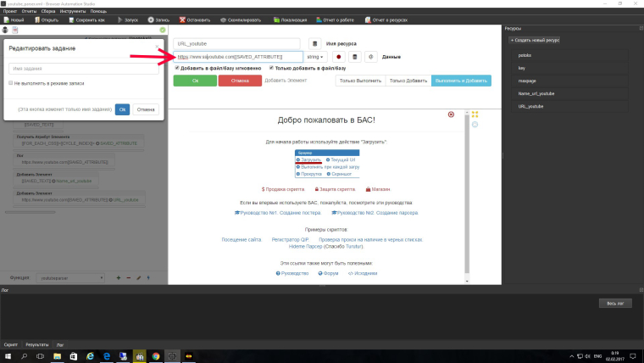Viewport: 644px width, 363px height.
Task: Open the Исходники link
Action: click(363, 273)
